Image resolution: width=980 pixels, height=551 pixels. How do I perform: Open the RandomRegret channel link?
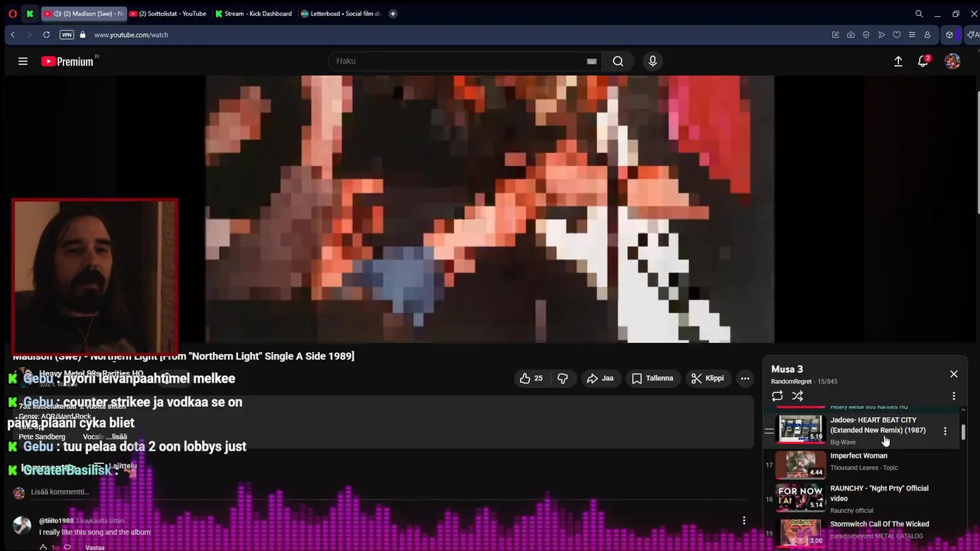792,382
